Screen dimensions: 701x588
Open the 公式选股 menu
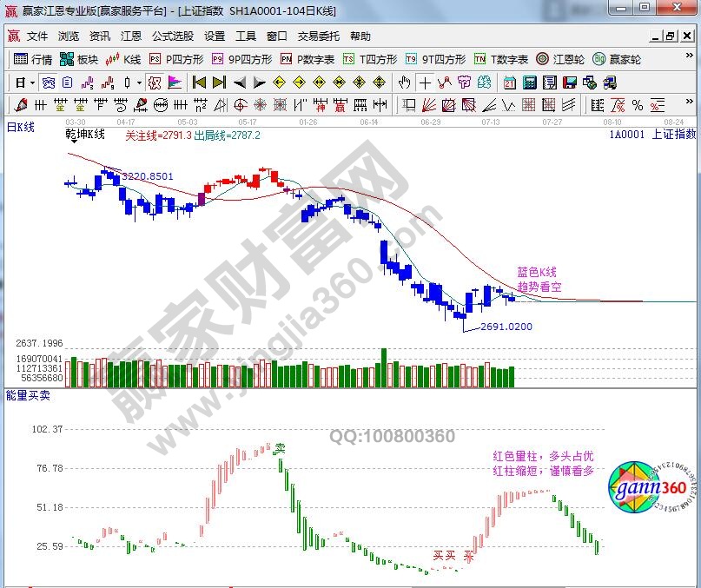pos(173,36)
